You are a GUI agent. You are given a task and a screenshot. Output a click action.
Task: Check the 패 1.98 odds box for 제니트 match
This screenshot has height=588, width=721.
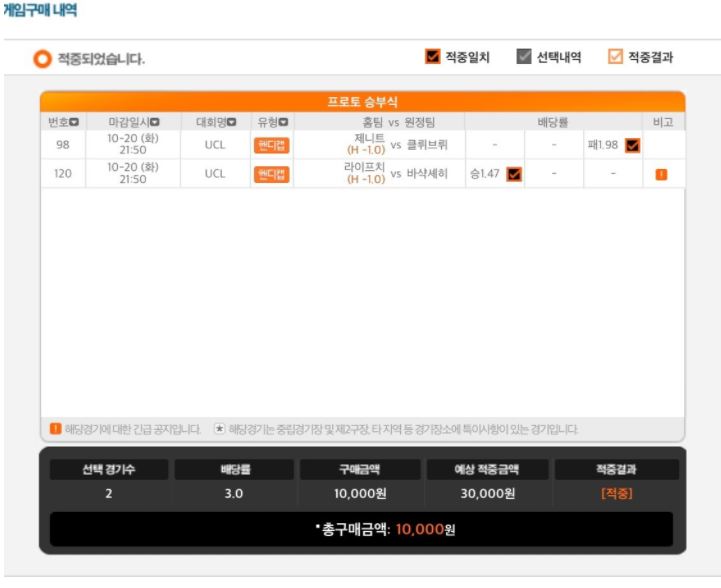[x=632, y=145]
